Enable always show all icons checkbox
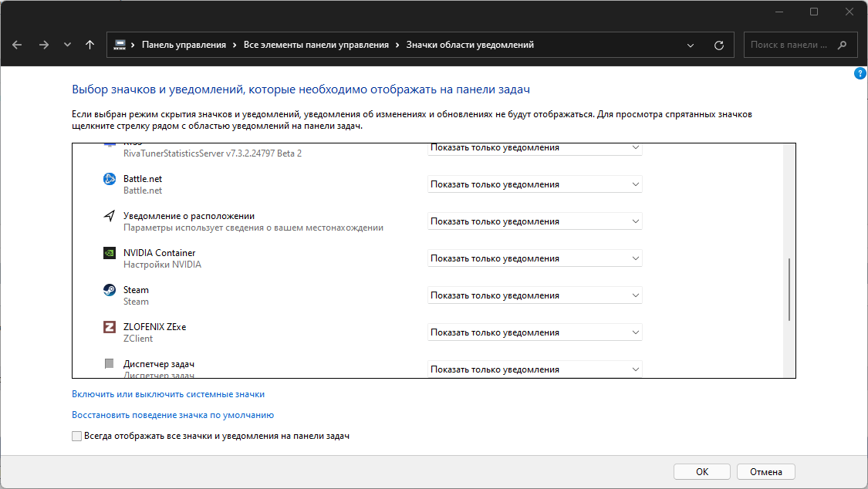Screen dimensions: 868x489 [x=76, y=436]
